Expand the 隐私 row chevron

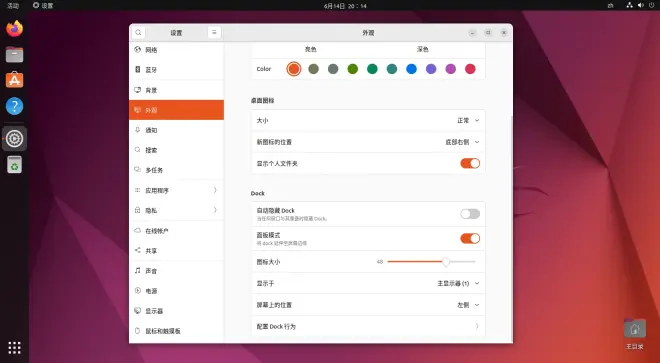click(215, 210)
